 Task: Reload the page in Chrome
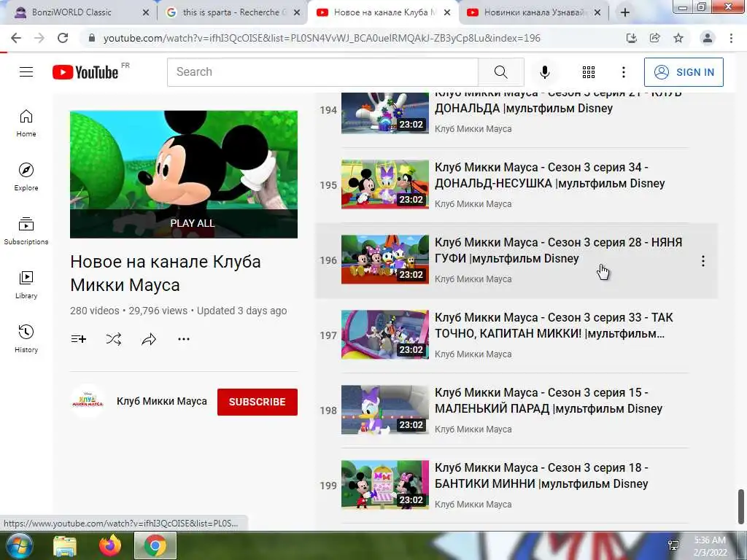click(x=63, y=38)
